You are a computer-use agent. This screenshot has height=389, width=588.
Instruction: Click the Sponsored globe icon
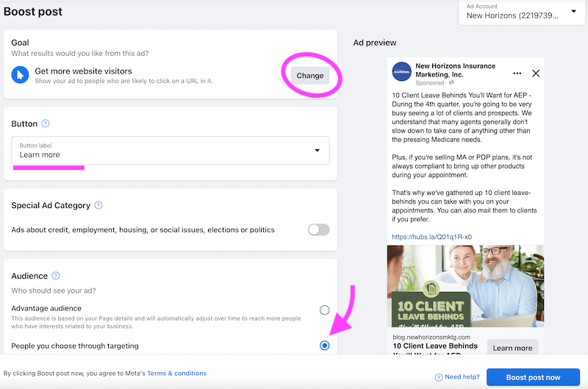pyautogui.click(x=451, y=82)
